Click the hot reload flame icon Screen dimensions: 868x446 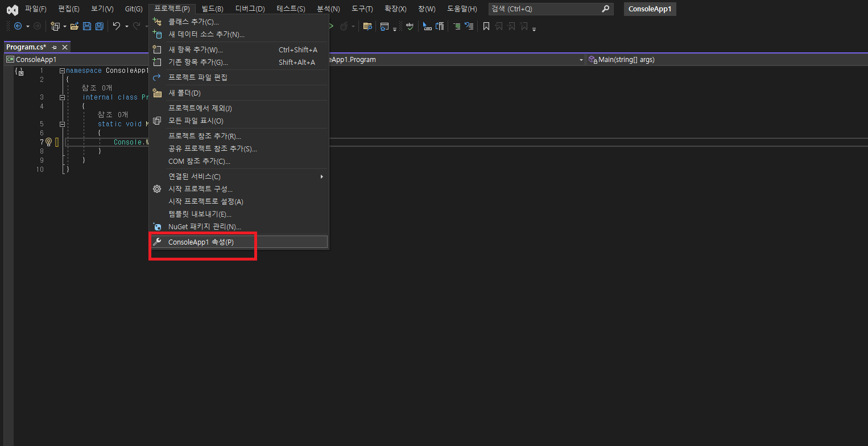[x=344, y=26]
